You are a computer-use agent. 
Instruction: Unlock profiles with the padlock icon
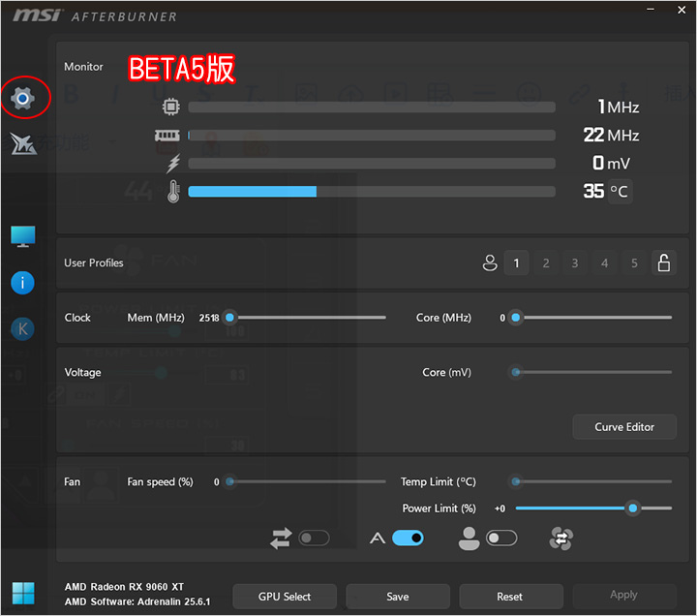click(x=664, y=262)
